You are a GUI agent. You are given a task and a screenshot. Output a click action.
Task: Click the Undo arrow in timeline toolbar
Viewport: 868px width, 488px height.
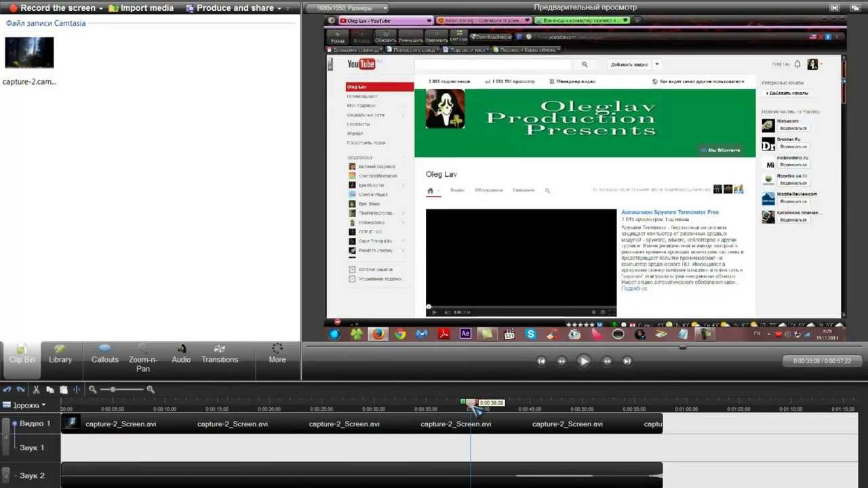(7, 390)
